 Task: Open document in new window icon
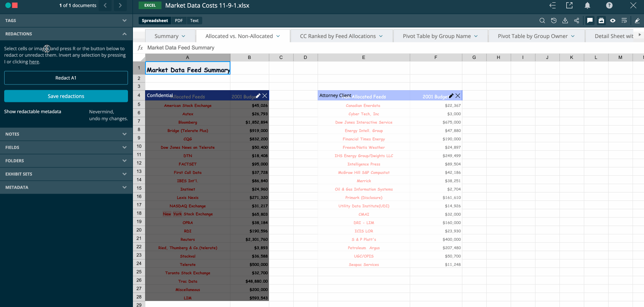point(569,5)
